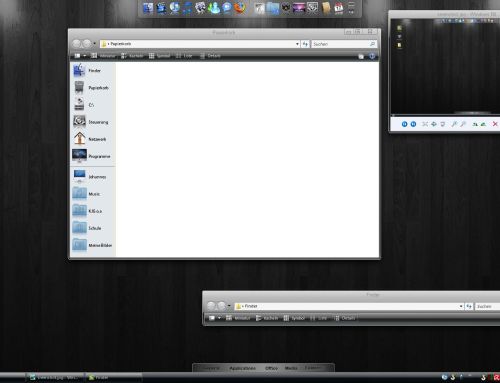Open the organize dropdown in the lower Finder window toolbar
500x383 pixels.
pos(219,318)
